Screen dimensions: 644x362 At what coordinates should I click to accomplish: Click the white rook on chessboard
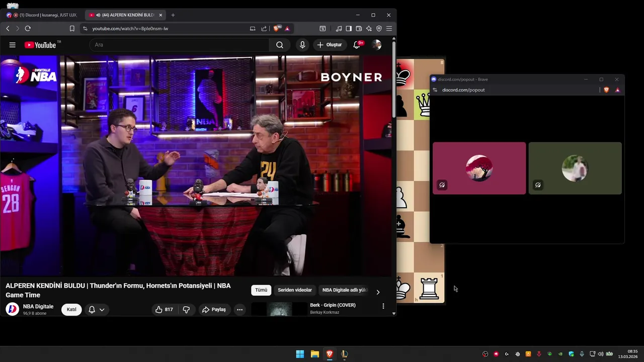(x=429, y=289)
